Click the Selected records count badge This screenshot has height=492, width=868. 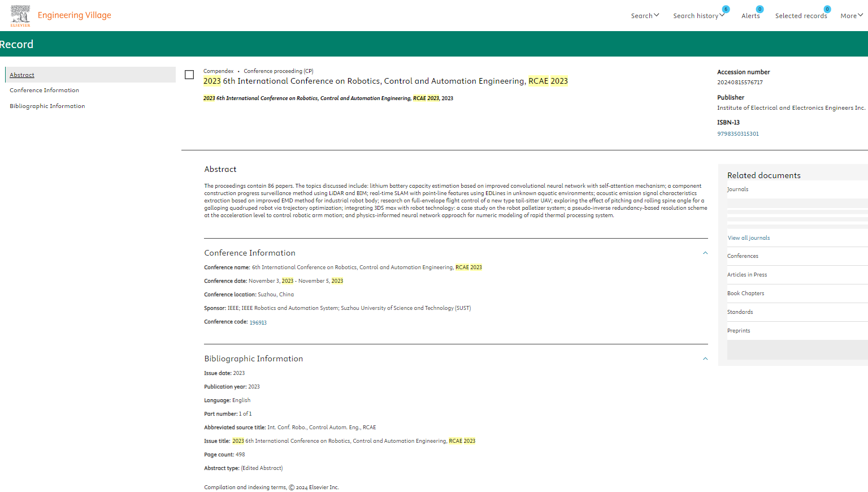tap(827, 9)
